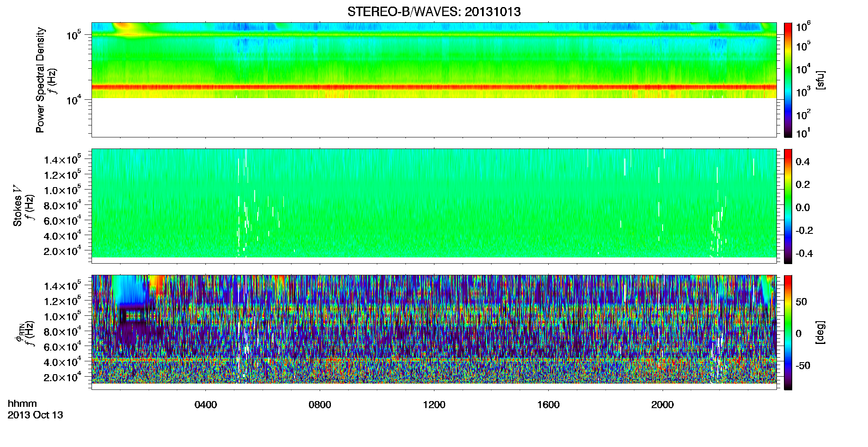This screenshot has width=868, height=447.
Task: Click the plot title STEREO-B/WAVES: 20131013
Action: coord(434,12)
